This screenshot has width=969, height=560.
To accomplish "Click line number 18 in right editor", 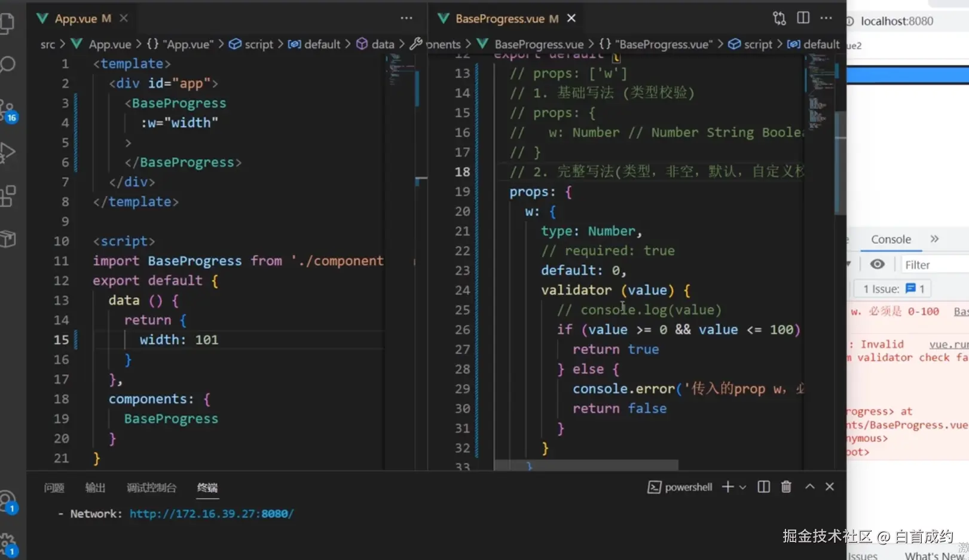I will [x=462, y=172].
